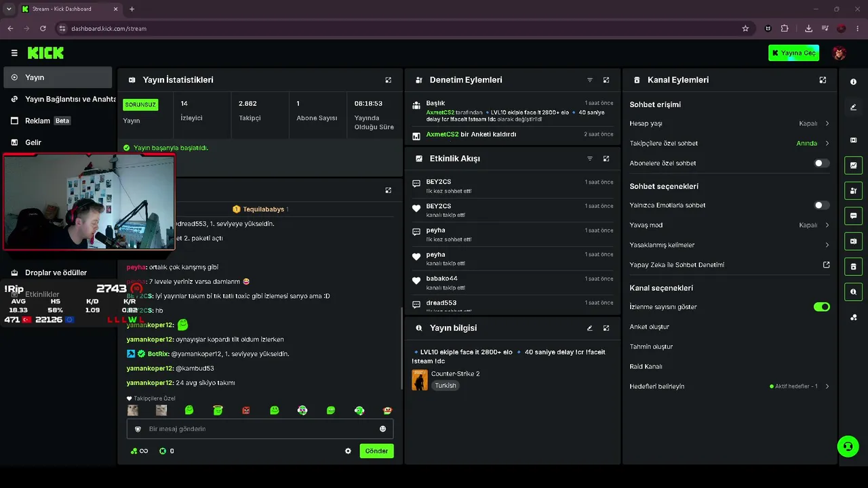The image size is (868, 488).
Task: Open Droplar ve ödüller menu item
Action: pos(58,272)
